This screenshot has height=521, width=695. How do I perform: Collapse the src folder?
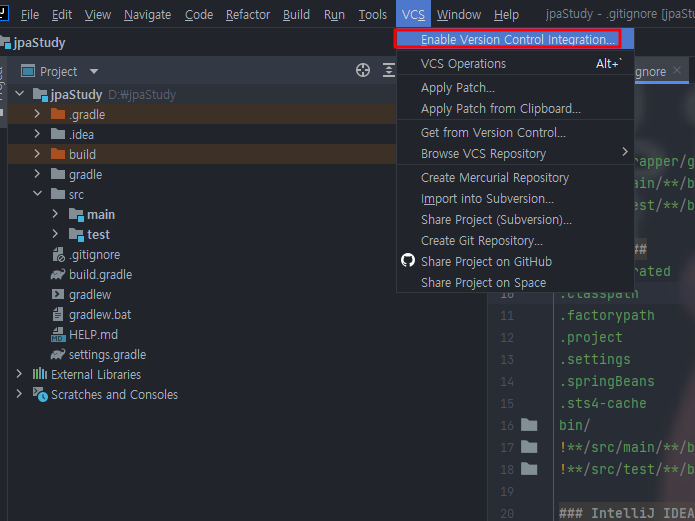coord(37,194)
